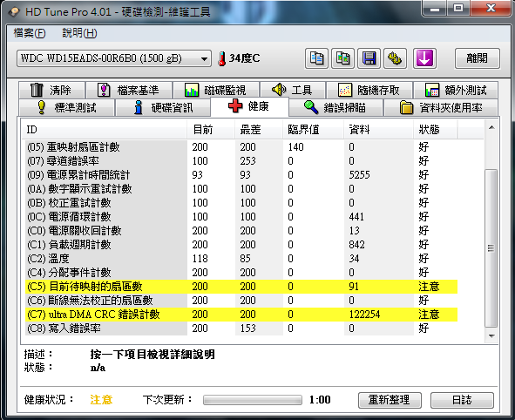Click the 日誌 log button

[x=462, y=400]
